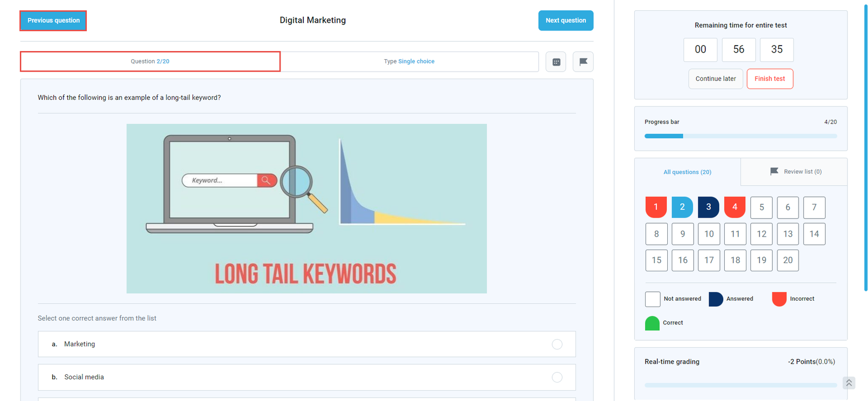Open incorrect question 4
The image size is (868, 401).
(735, 207)
